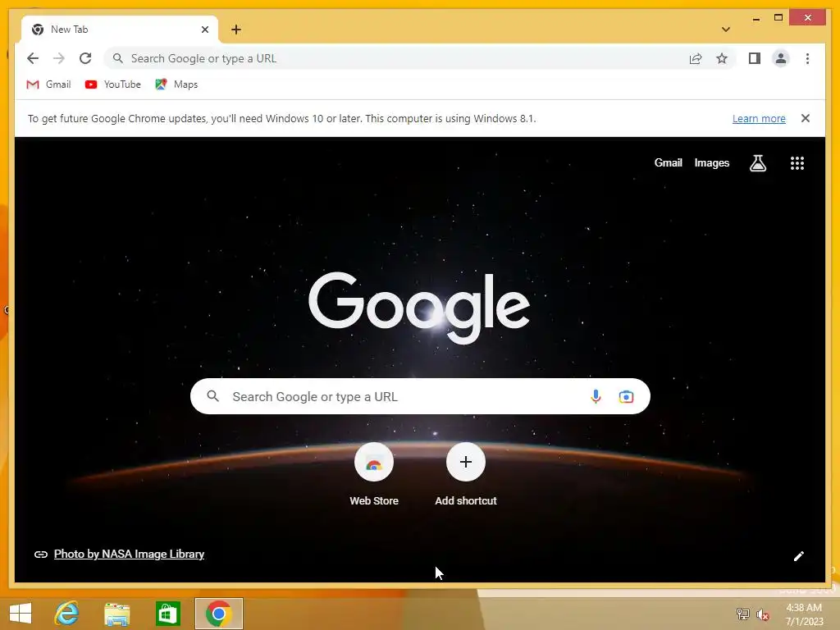Dismiss the Windows update notice

click(806, 118)
